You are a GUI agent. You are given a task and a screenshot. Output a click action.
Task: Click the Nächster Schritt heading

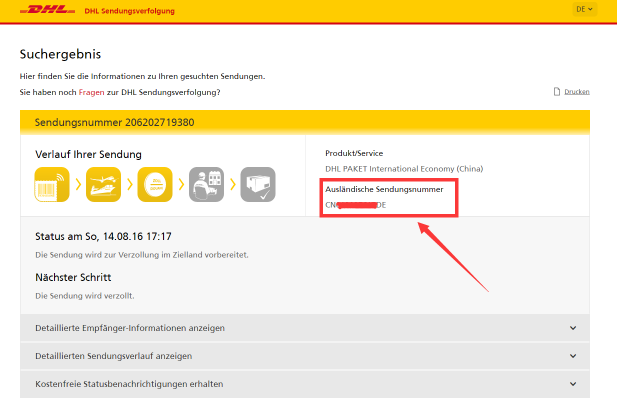(73, 277)
